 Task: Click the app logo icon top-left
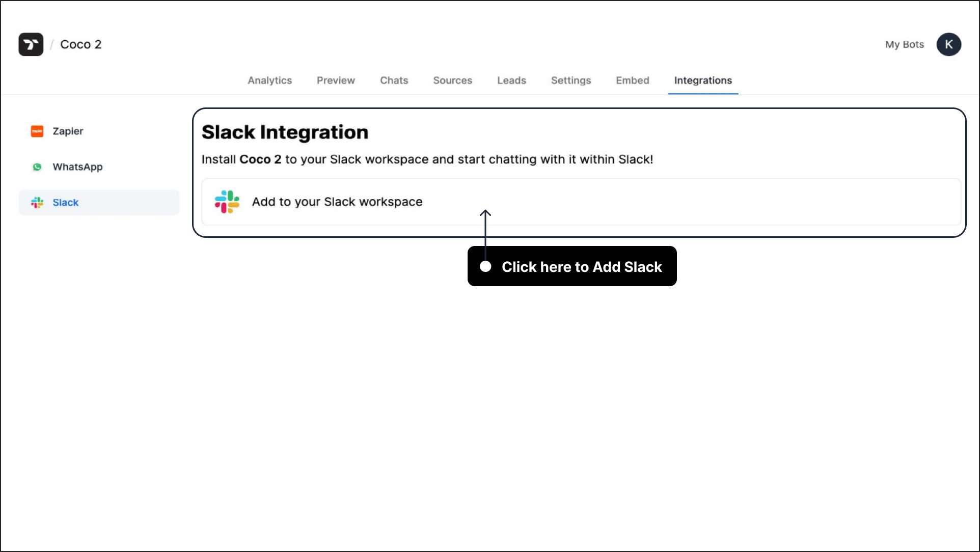click(31, 44)
